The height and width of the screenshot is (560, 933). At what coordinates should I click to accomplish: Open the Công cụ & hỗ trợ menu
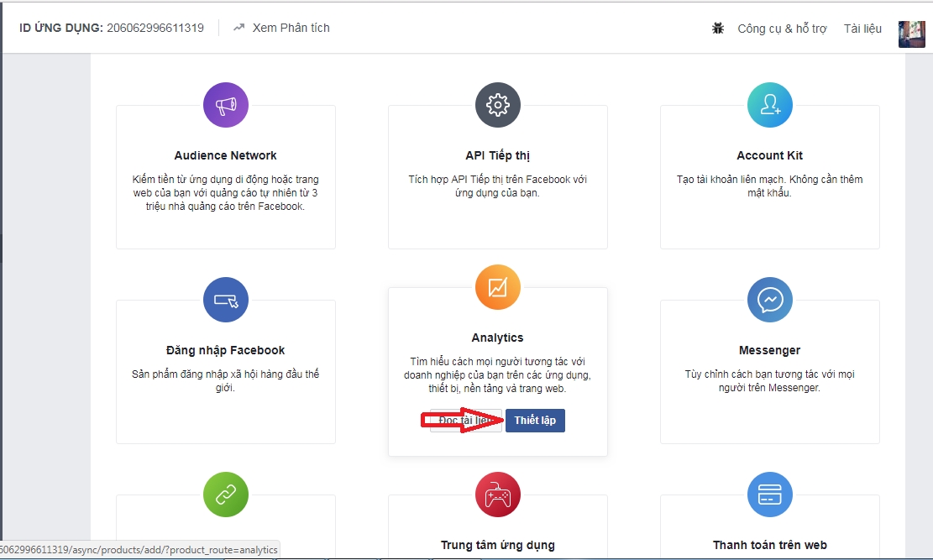[782, 29]
